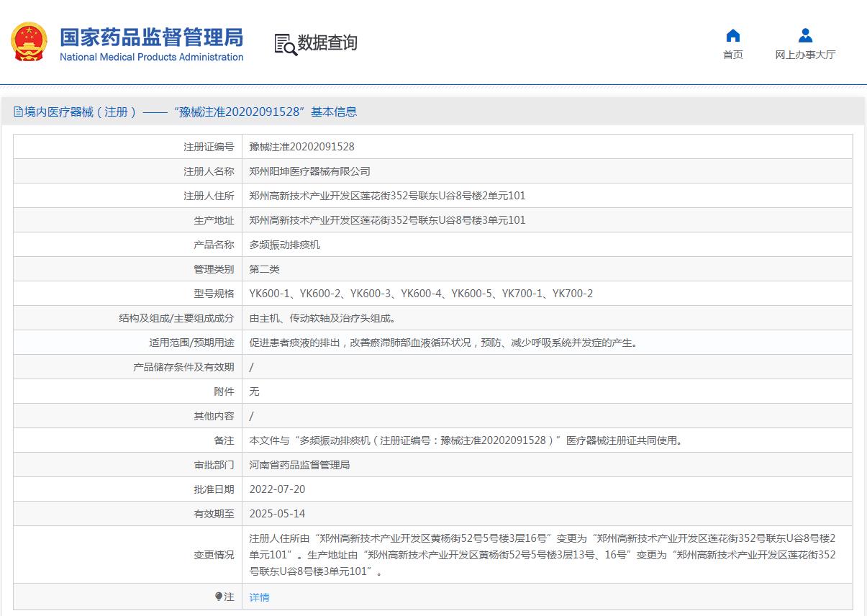Click the lightbulb icon next to 注
This screenshot has height=616, width=867.
click(x=219, y=597)
